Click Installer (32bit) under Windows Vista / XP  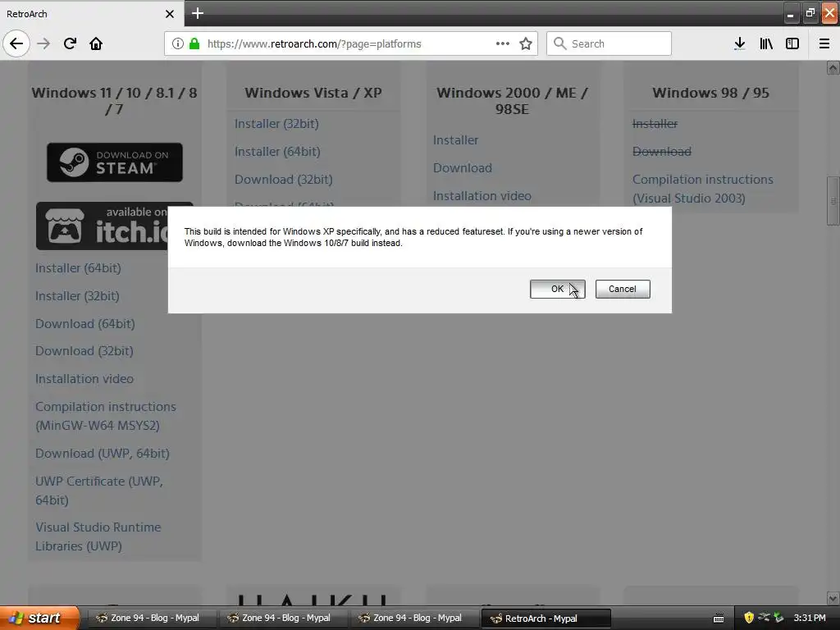[x=276, y=124]
